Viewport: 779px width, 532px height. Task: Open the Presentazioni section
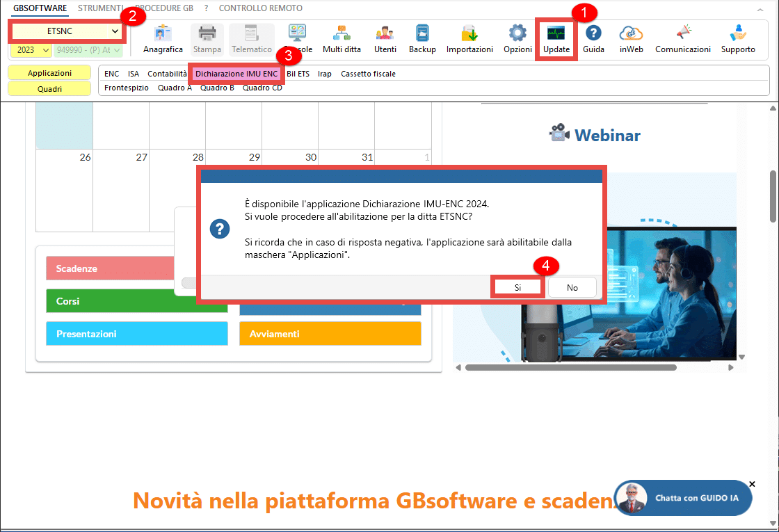coord(136,334)
